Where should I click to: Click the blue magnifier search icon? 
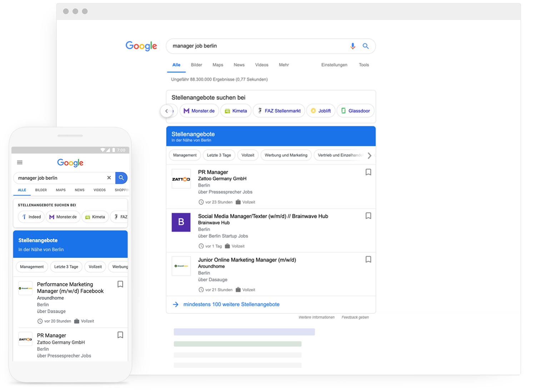[366, 46]
